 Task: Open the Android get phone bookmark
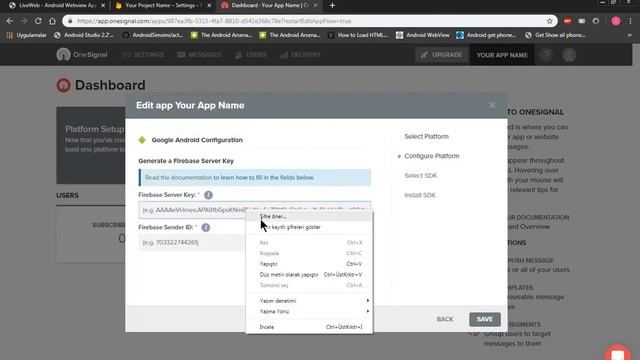486,35
